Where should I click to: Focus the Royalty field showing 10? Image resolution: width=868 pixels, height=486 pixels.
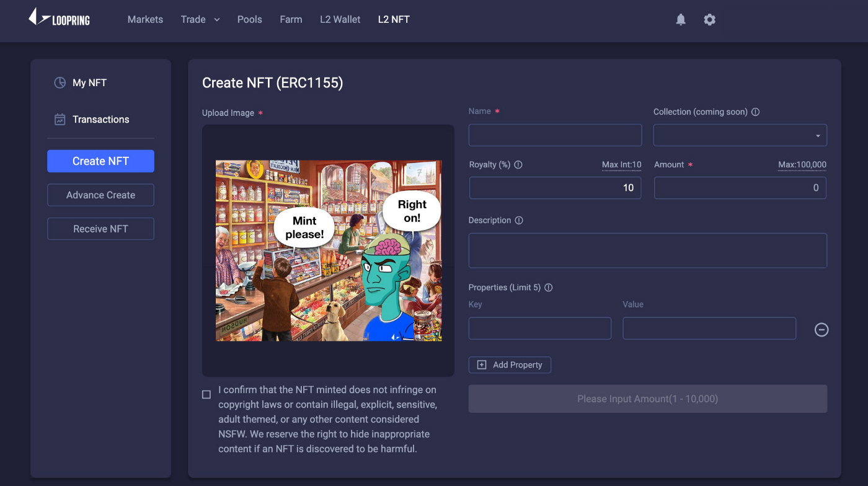[x=555, y=188]
